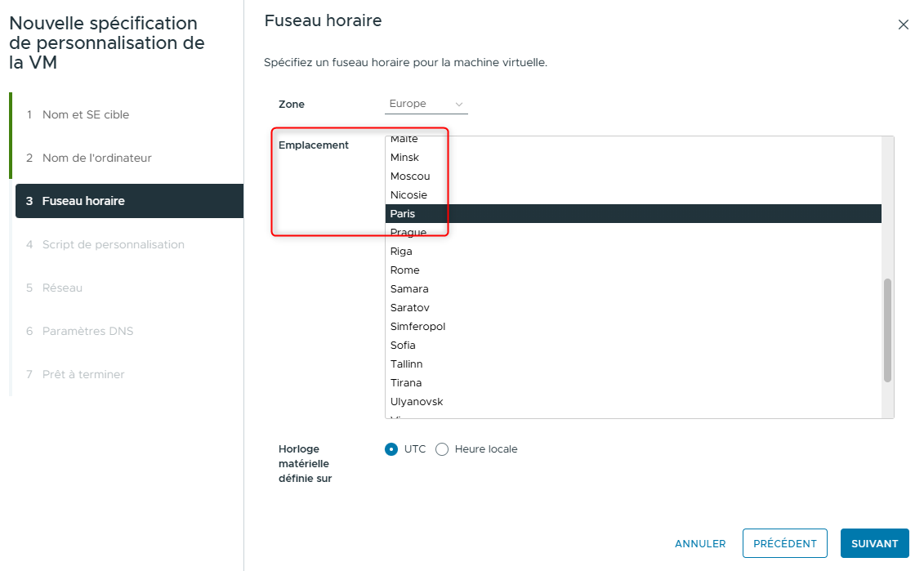Click the SUIVANT button
Viewport: 924px width, 571px height.
pos(874,543)
